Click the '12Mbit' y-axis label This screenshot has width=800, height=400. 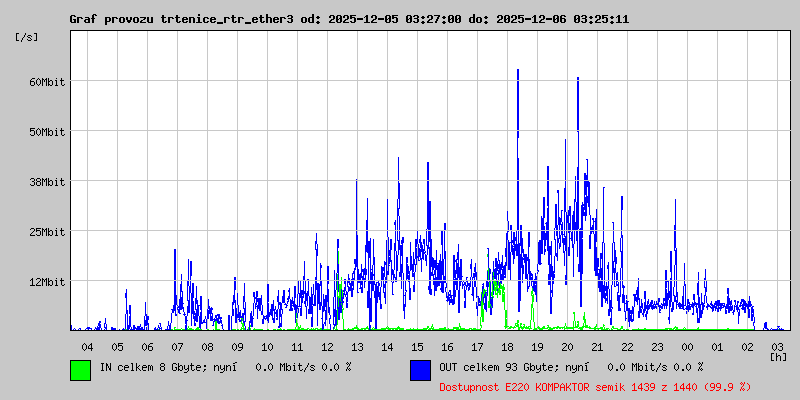pyautogui.click(x=47, y=282)
